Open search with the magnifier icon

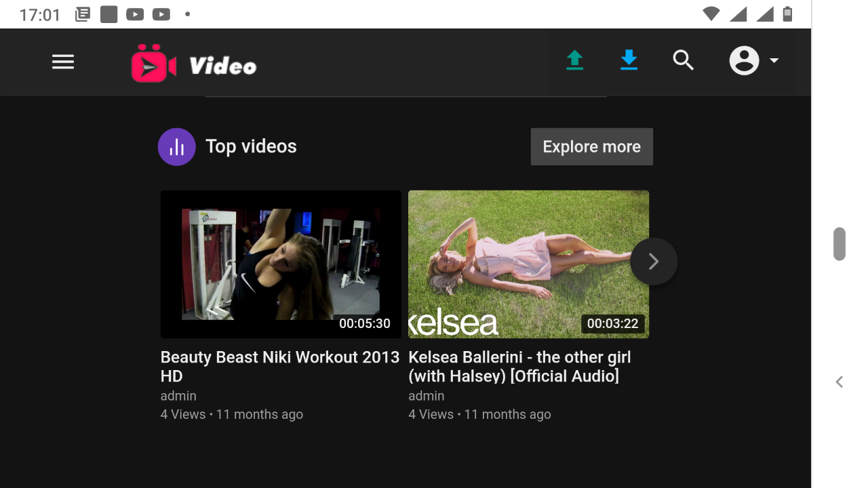click(x=683, y=61)
